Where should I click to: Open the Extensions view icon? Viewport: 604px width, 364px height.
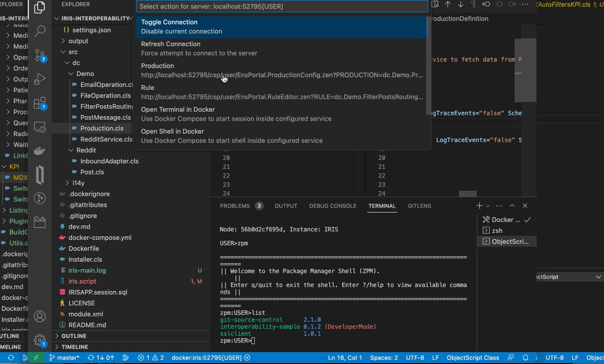(40, 103)
